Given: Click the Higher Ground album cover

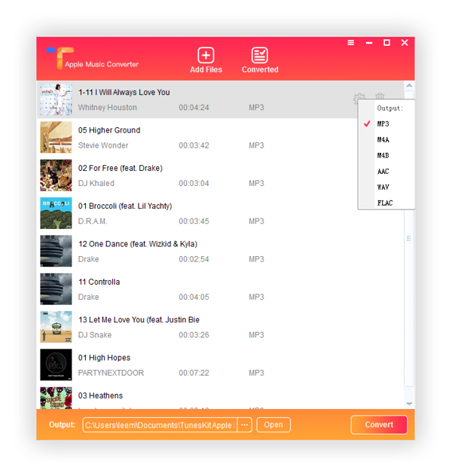Looking at the screenshot, I should 56,137.
